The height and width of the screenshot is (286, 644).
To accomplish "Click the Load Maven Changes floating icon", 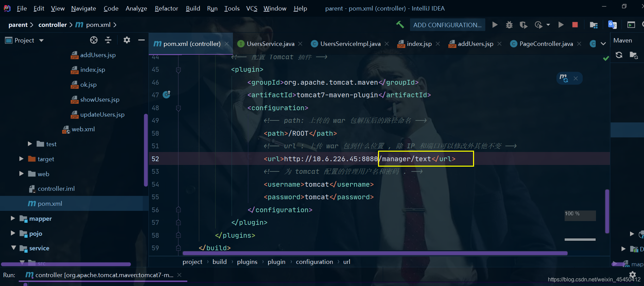I will coord(564,78).
